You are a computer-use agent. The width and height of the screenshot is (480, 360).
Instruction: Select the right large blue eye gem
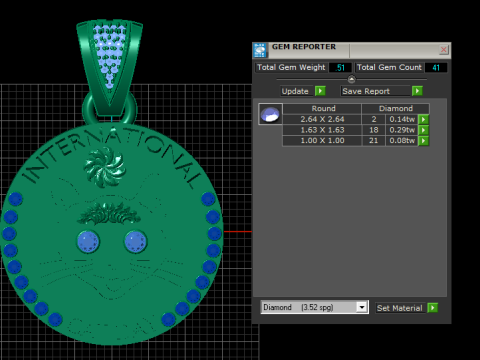(x=135, y=241)
